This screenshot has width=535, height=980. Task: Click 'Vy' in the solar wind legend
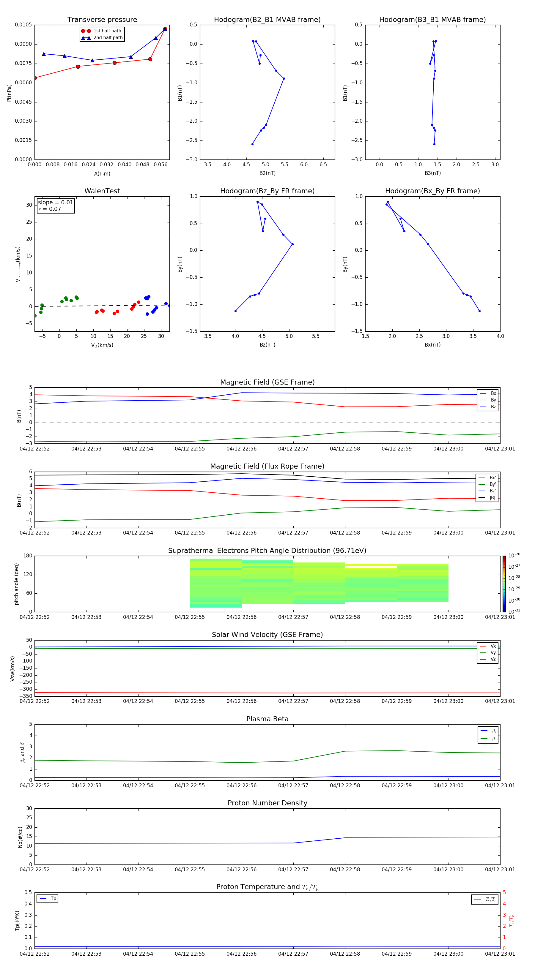coord(493,653)
